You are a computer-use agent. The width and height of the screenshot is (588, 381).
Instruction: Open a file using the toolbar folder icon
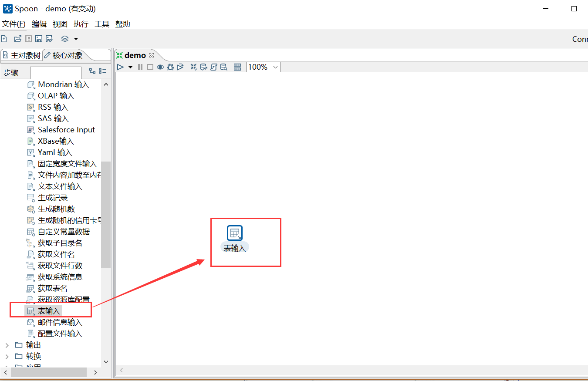[x=18, y=39]
